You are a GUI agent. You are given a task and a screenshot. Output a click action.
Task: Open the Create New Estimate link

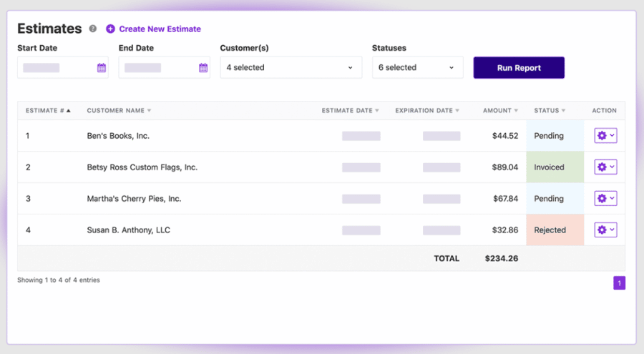point(160,29)
